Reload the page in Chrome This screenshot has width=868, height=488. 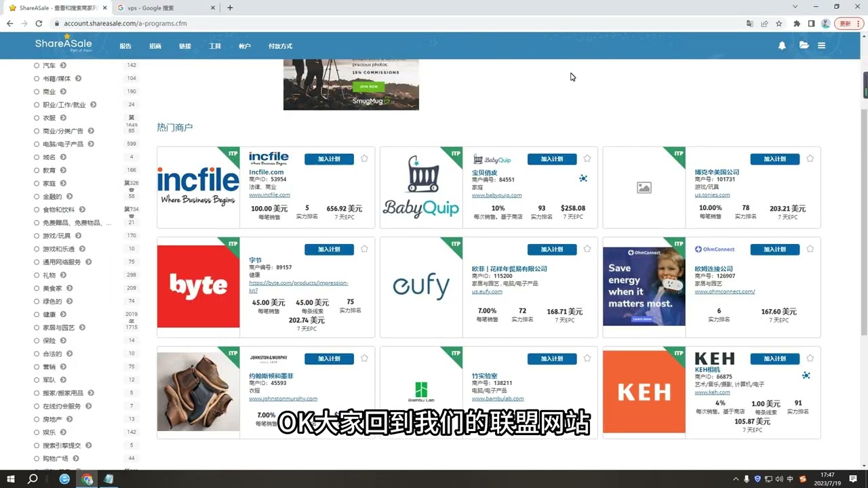[x=40, y=23]
